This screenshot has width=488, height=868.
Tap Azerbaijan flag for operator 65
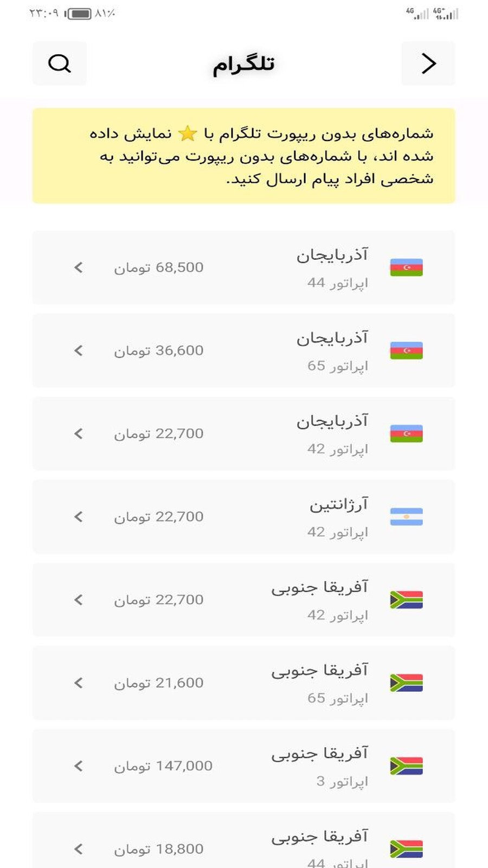[x=406, y=350]
